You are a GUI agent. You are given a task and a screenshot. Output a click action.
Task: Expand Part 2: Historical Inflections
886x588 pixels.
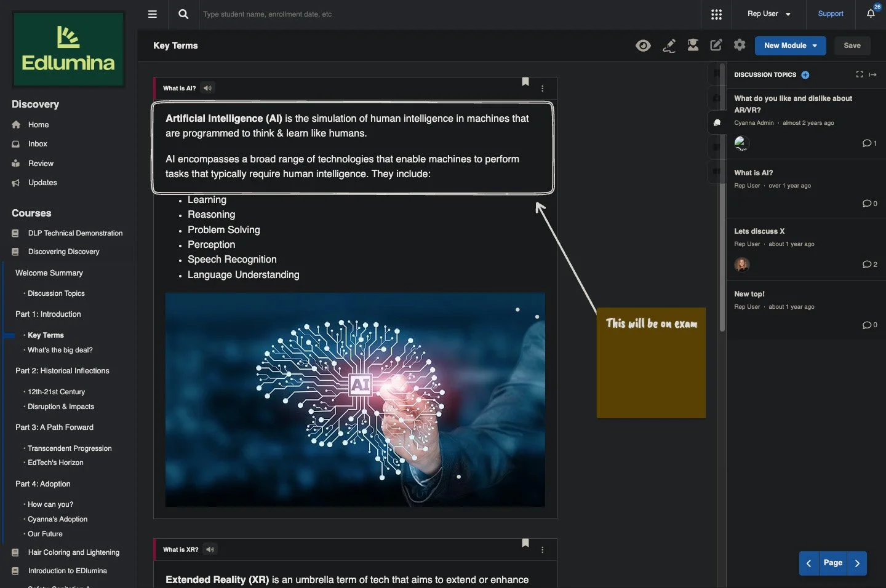pyautogui.click(x=62, y=371)
